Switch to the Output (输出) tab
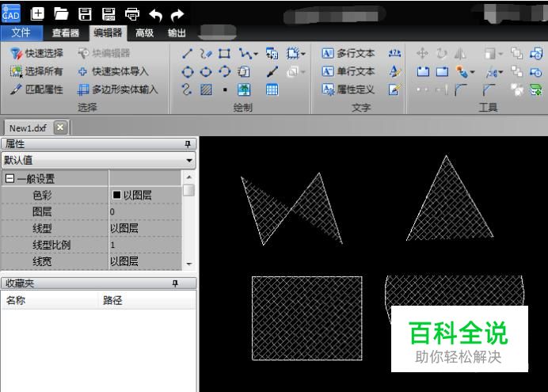This screenshot has height=392, width=548. [x=177, y=33]
